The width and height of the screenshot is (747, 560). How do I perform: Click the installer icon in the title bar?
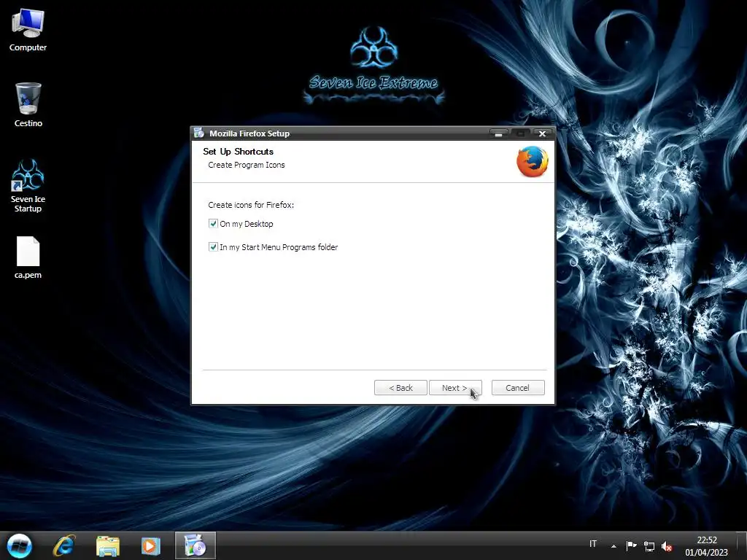tap(199, 133)
